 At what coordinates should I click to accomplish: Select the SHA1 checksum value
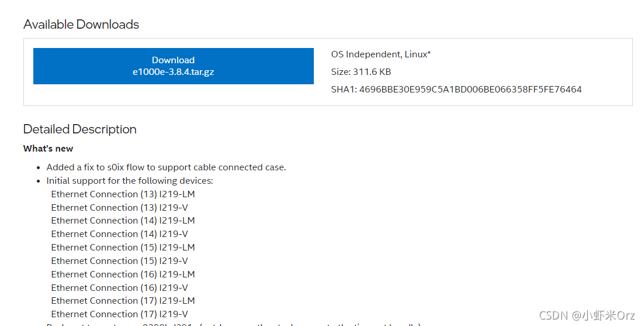(470, 90)
